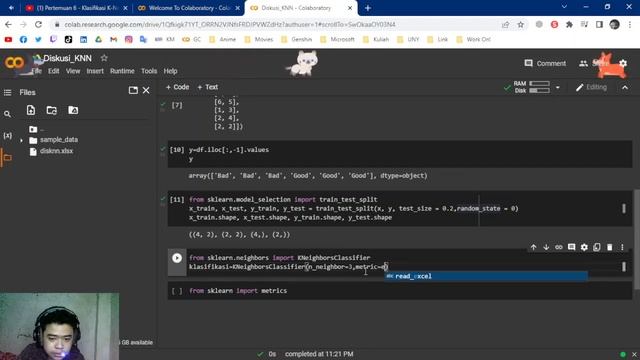Open the Runtime menu
The width and height of the screenshot is (640, 360).
coord(122,71)
